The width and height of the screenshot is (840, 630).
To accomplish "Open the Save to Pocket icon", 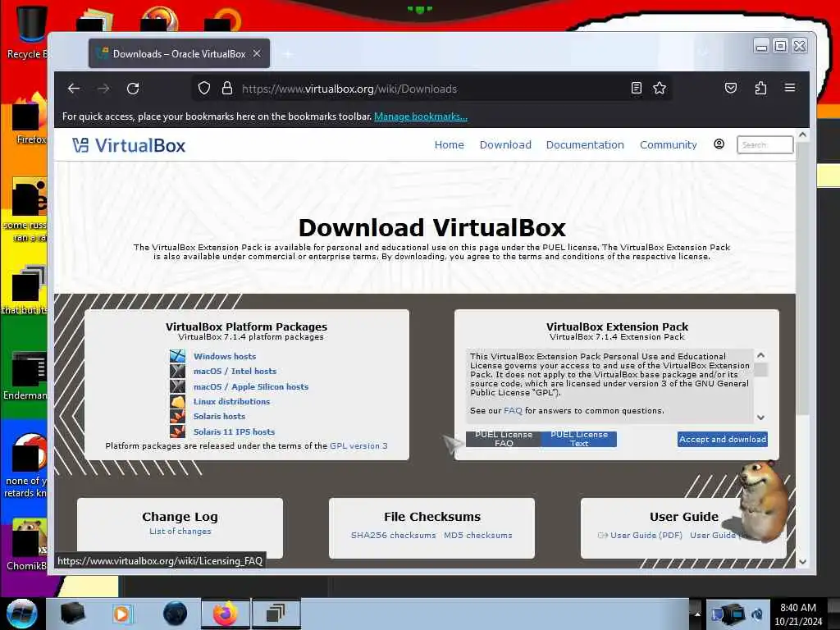I will pos(731,88).
